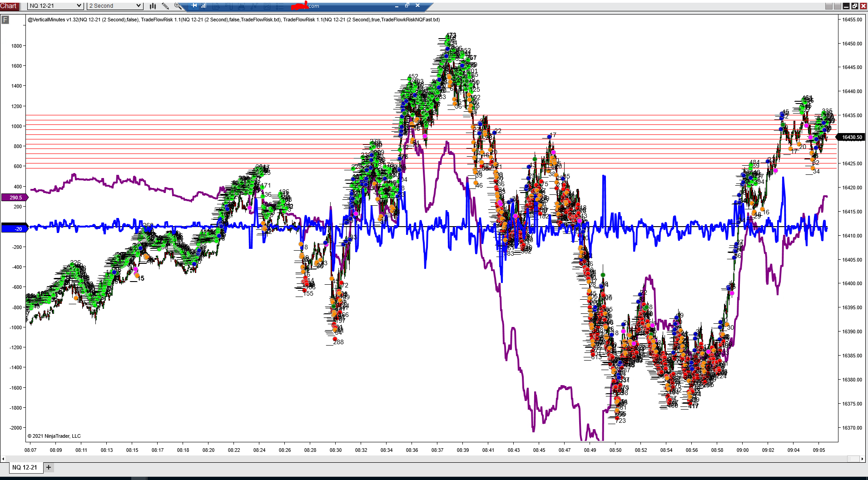This screenshot has height=480, width=868.
Task: Click the 09:00 time axis label
Action: pos(743,450)
